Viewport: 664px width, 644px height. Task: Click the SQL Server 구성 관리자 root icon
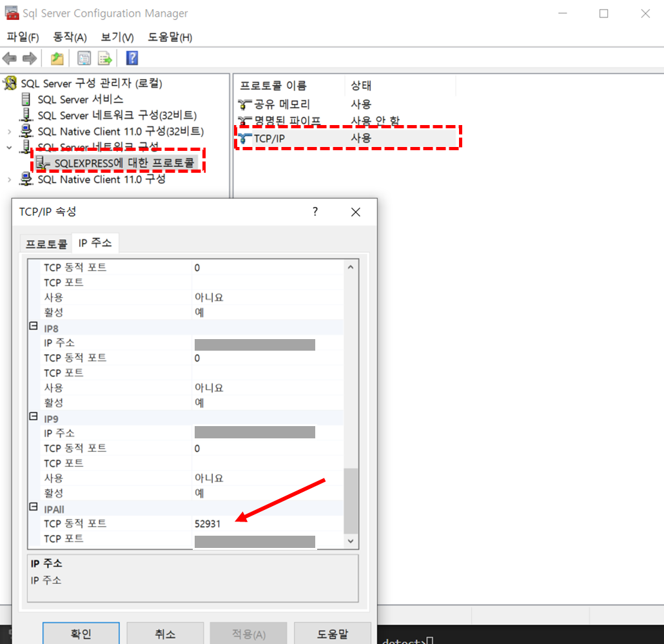(10, 83)
